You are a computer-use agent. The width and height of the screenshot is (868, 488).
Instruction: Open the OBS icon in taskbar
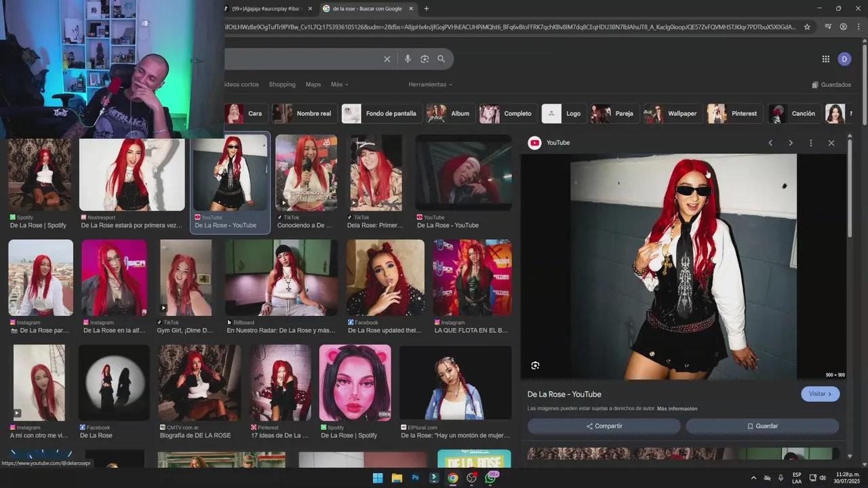point(471,478)
